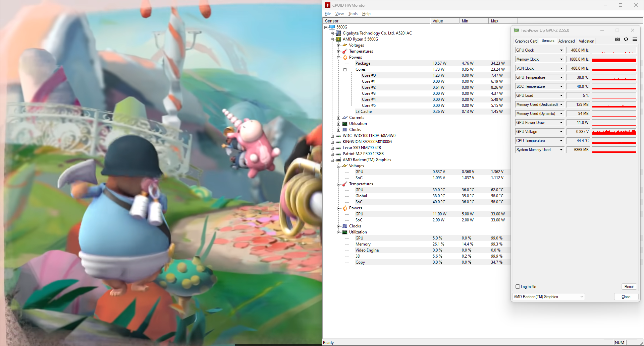The height and width of the screenshot is (346, 644).
Task: Click the CPU Currents icon
Action: (345, 118)
